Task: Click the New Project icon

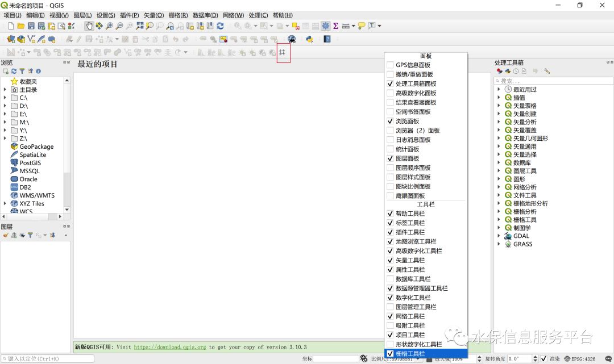Action: tap(11, 26)
